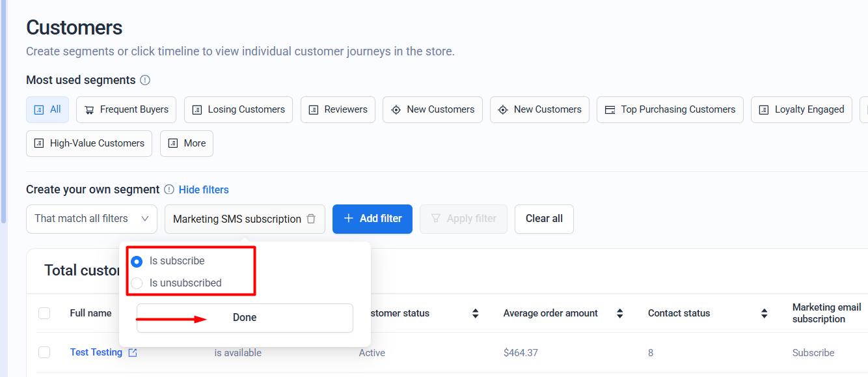This screenshot has width=868, height=377.
Task: Tick the select-all checkbox in table header
Action: point(44,313)
